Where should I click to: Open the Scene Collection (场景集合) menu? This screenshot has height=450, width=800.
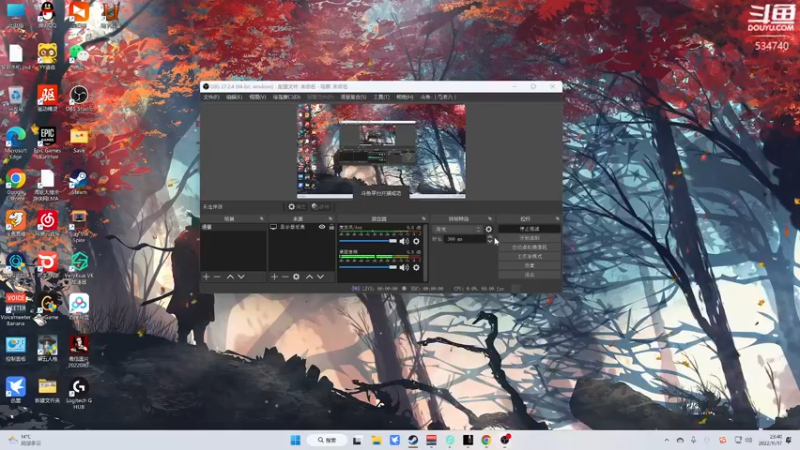click(x=353, y=97)
